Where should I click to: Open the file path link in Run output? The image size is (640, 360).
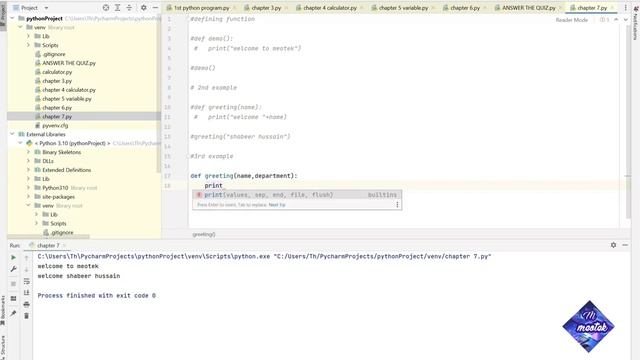(383, 256)
